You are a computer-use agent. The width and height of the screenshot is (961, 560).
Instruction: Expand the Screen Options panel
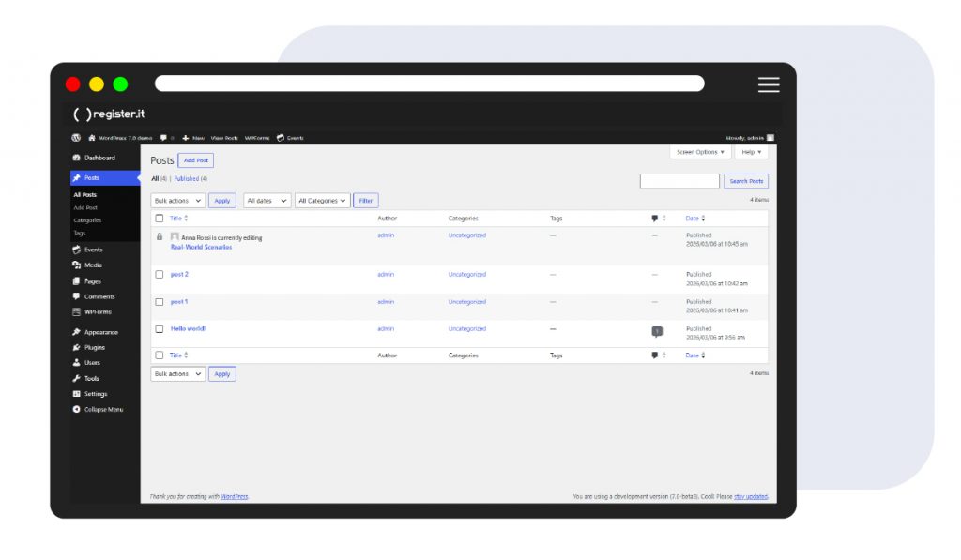(x=699, y=152)
